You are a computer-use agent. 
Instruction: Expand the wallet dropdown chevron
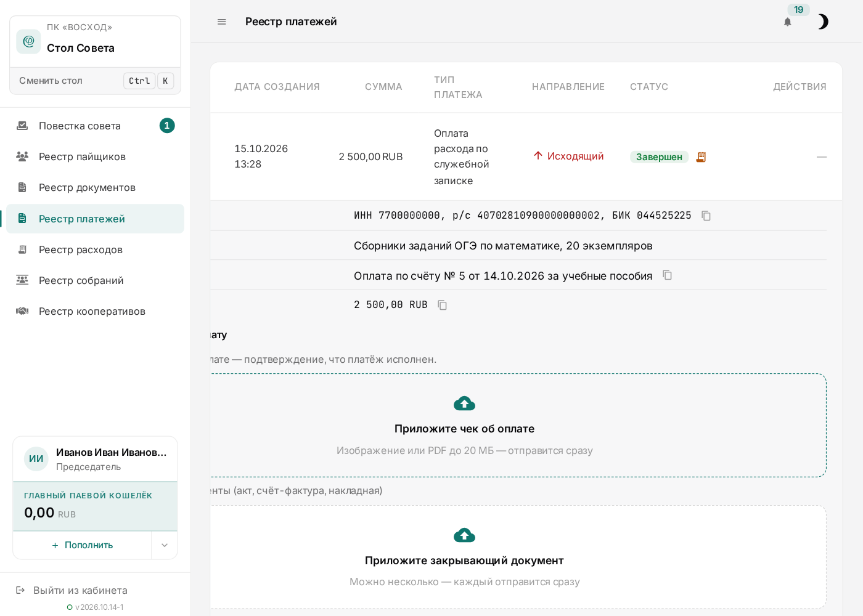[x=165, y=545]
